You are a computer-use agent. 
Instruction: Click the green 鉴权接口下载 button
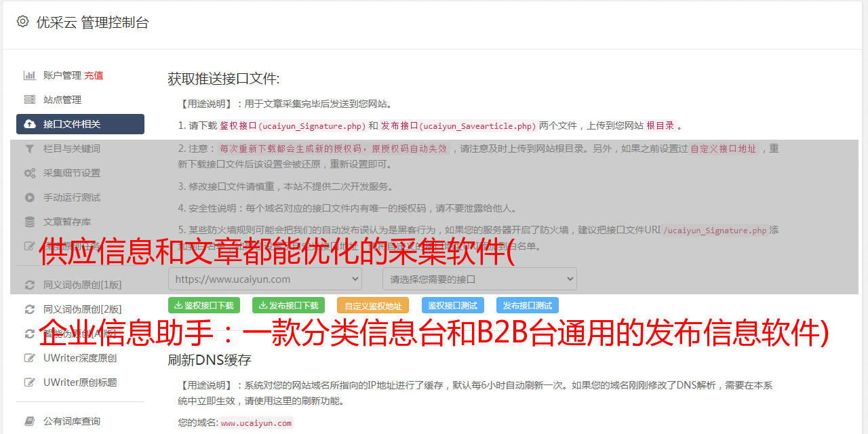(x=204, y=305)
